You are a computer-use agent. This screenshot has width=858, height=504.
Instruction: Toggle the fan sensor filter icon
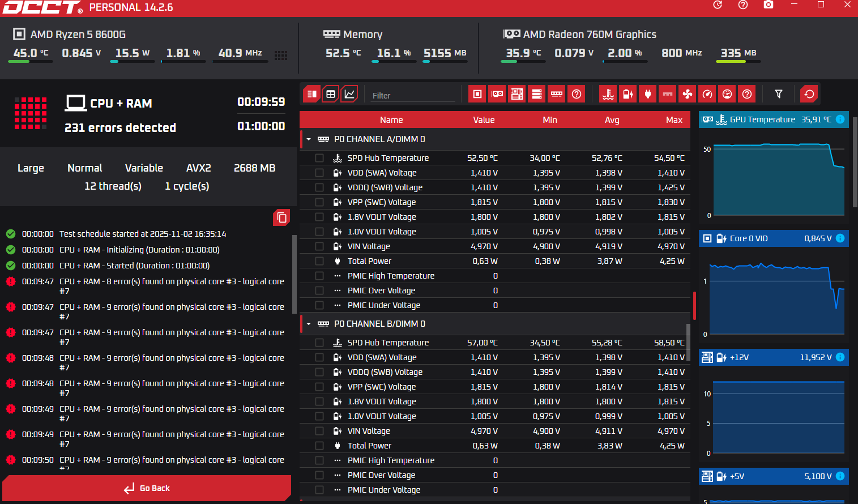pyautogui.click(x=688, y=94)
